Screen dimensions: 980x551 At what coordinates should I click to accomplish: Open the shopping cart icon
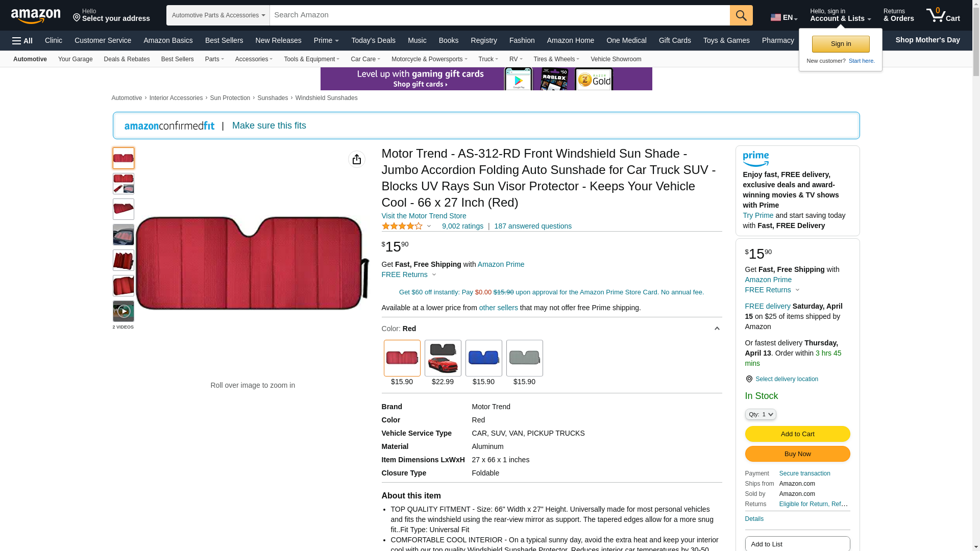point(943,15)
